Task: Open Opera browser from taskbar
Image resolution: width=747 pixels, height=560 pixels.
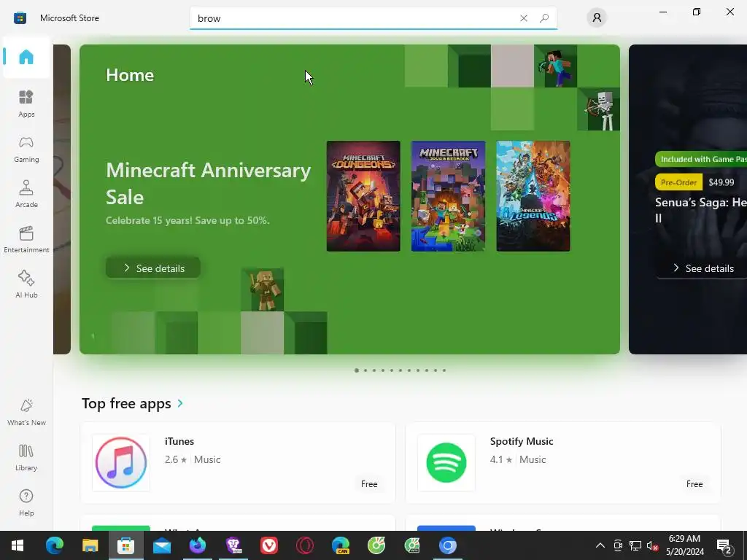Action: pos(305,545)
